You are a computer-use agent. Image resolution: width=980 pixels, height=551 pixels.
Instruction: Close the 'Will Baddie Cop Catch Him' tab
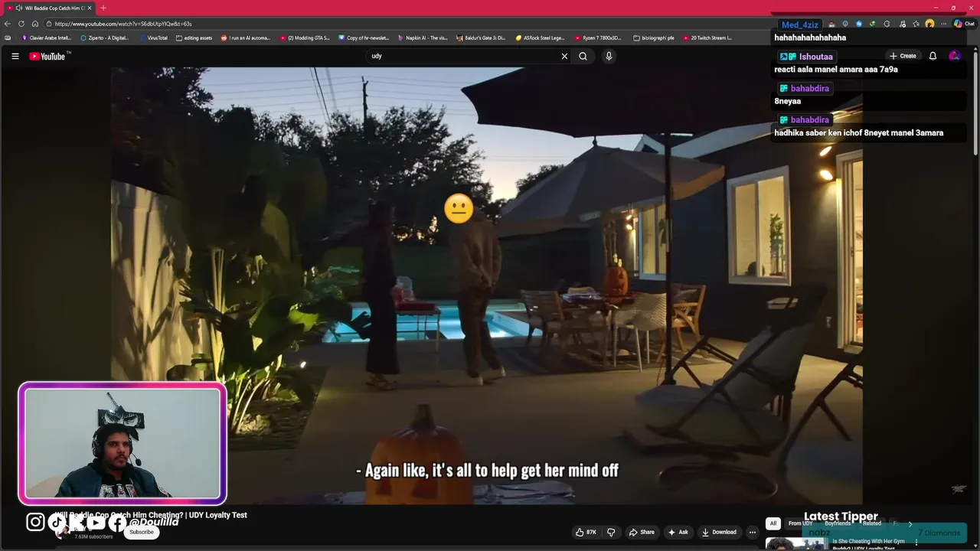[x=90, y=8]
